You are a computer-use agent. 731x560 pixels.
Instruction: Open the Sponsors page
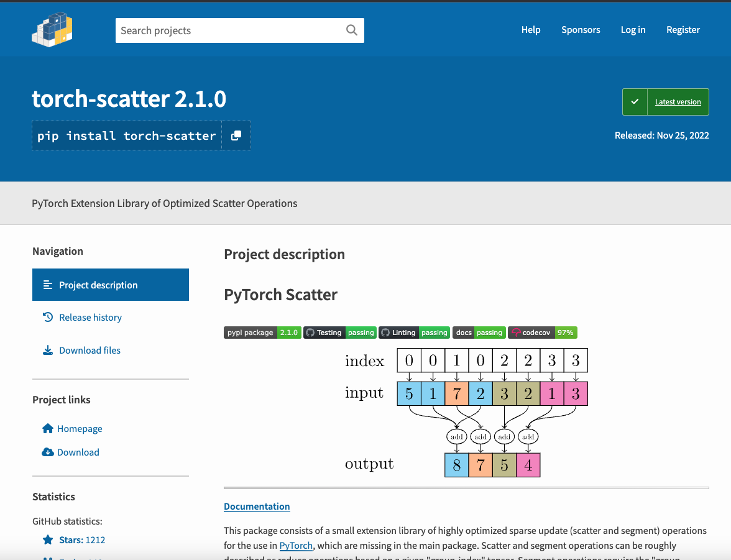pos(581,30)
